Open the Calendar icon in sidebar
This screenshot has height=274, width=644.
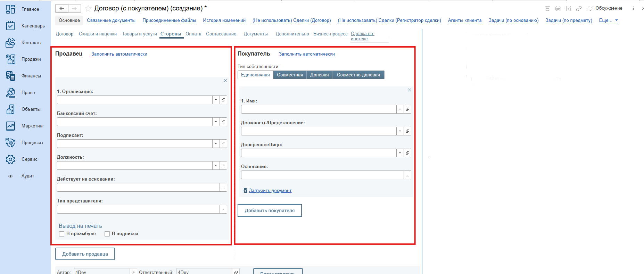coord(10,26)
